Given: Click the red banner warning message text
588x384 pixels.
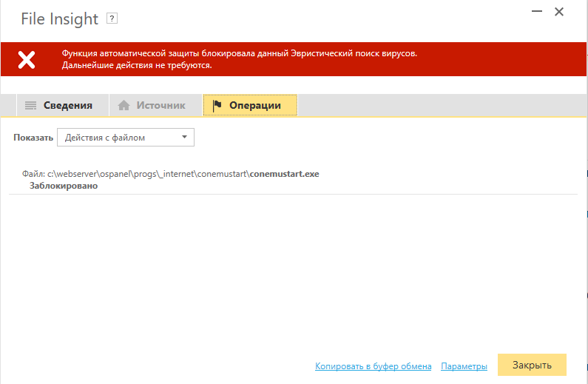Looking at the screenshot, I should click(x=240, y=59).
